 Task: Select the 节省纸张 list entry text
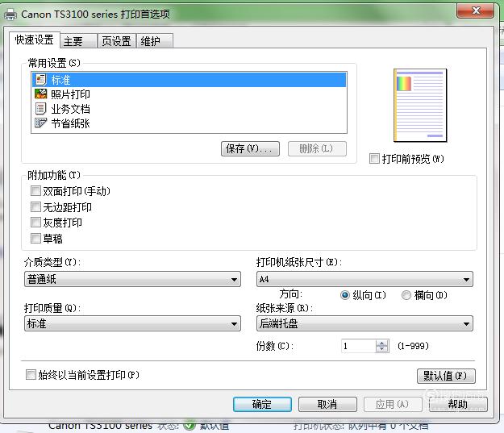point(70,123)
